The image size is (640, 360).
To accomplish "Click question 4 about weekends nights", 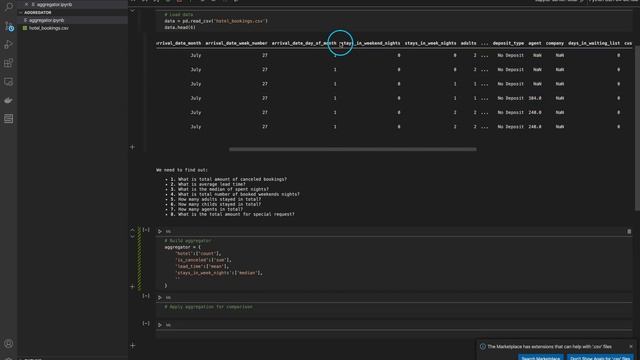I will coord(235,194).
